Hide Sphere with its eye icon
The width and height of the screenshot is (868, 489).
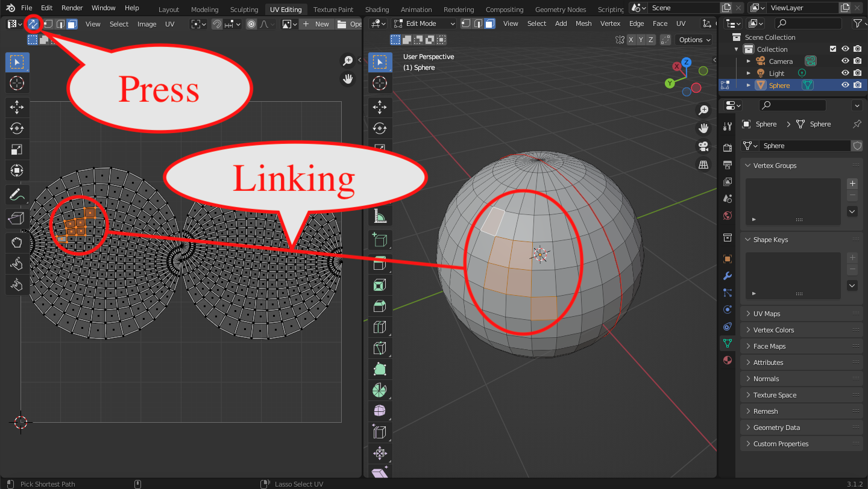[x=845, y=86]
